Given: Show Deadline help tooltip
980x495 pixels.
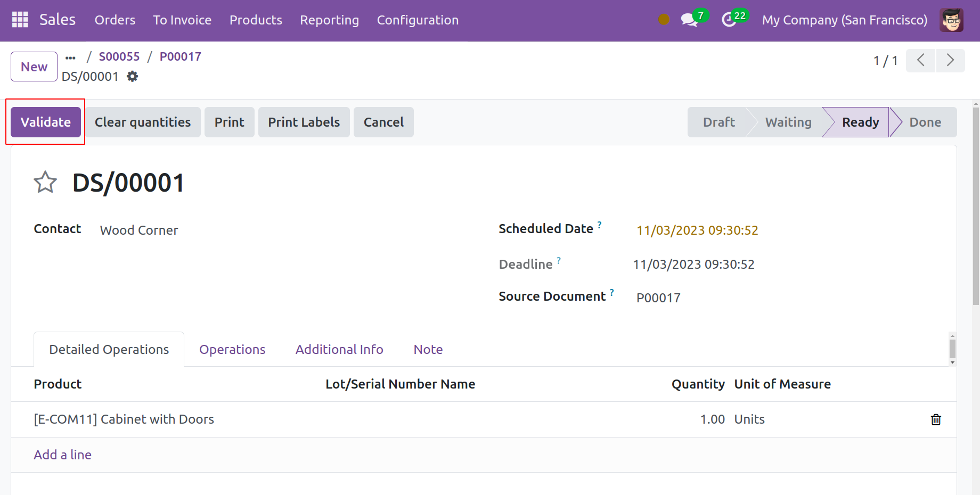Looking at the screenshot, I should [x=559, y=260].
